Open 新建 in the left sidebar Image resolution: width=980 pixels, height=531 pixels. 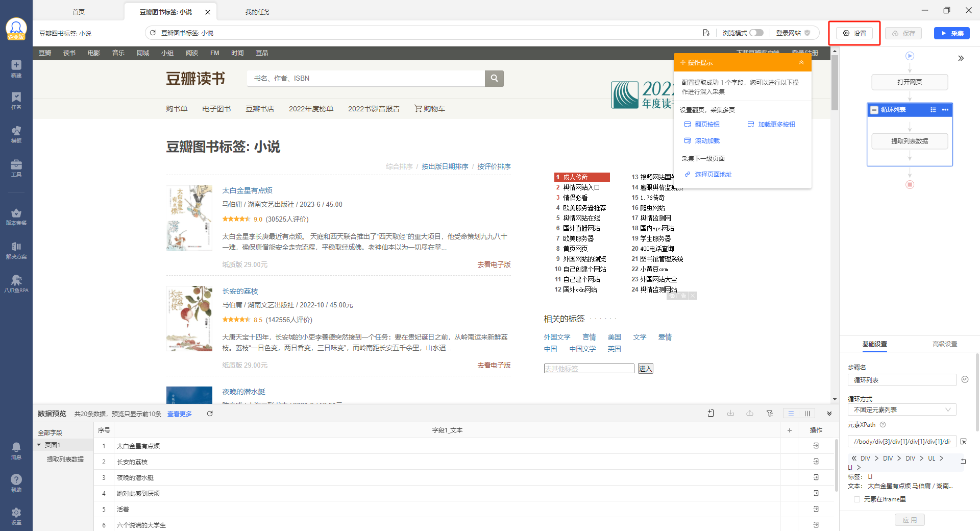(x=16, y=68)
